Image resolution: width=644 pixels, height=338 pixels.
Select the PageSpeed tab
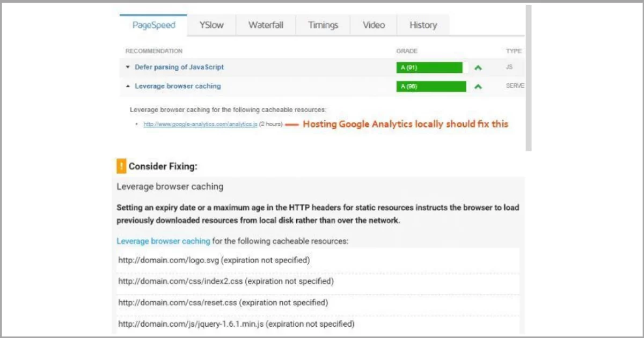(153, 25)
